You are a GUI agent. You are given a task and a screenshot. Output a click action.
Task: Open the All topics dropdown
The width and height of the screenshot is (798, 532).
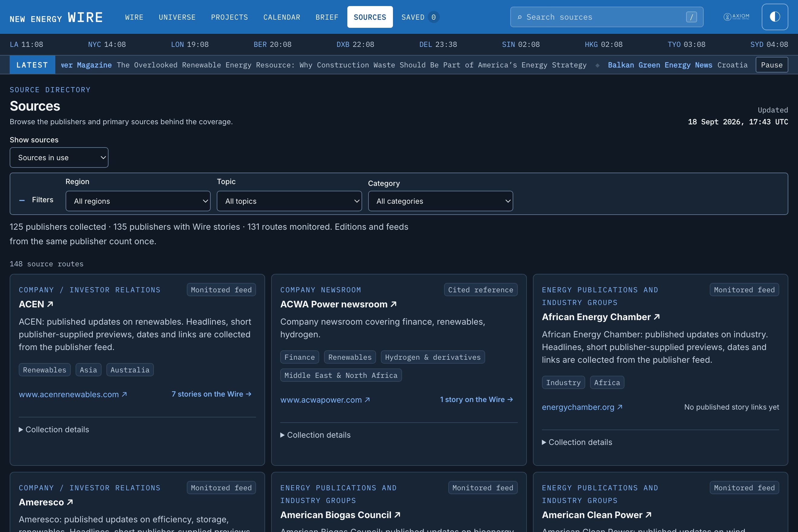tap(289, 201)
